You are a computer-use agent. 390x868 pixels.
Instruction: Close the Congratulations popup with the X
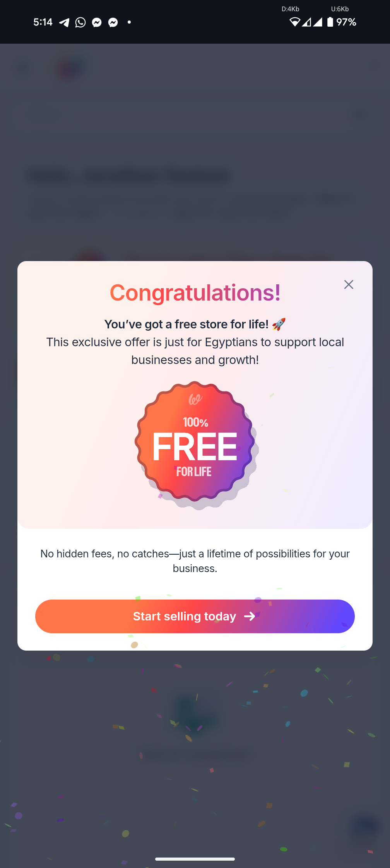pyautogui.click(x=349, y=285)
